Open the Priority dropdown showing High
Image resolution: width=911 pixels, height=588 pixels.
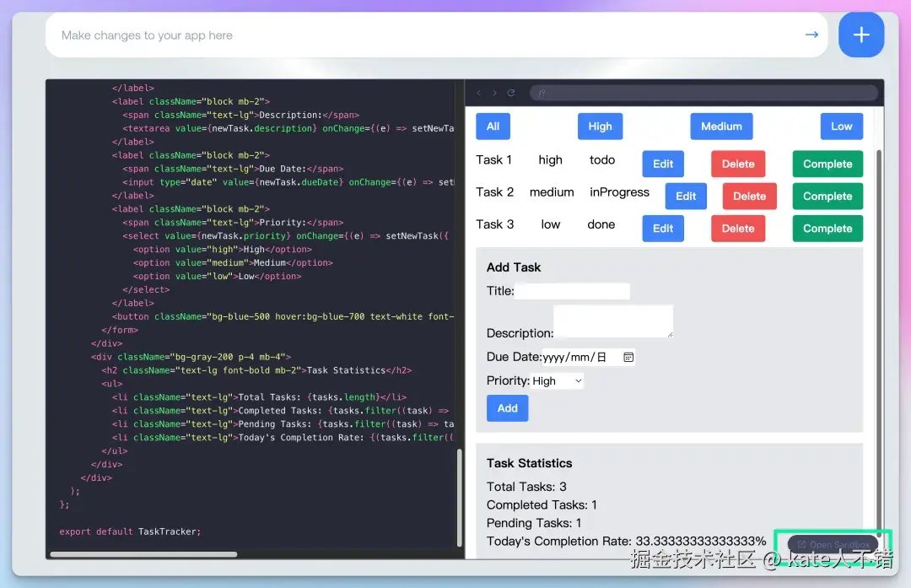pos(557,380)
